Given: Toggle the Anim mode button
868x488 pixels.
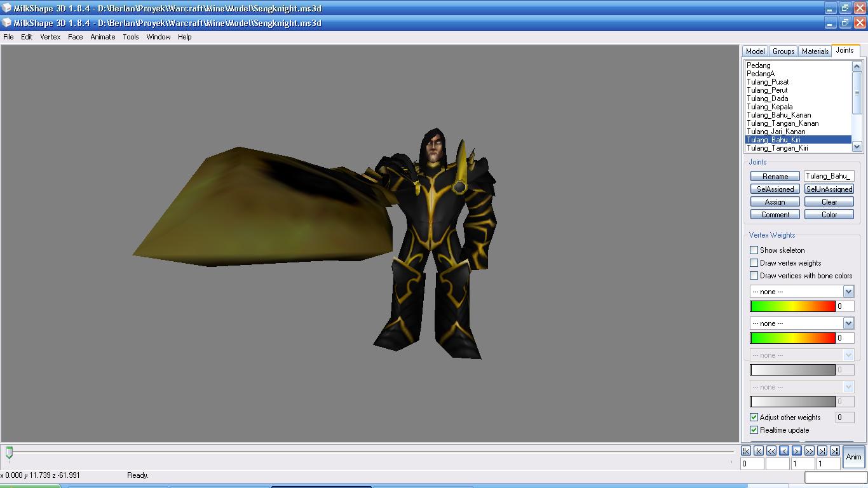Looking at the screenshot, I should pyautogui.click(x=854, y=457).
